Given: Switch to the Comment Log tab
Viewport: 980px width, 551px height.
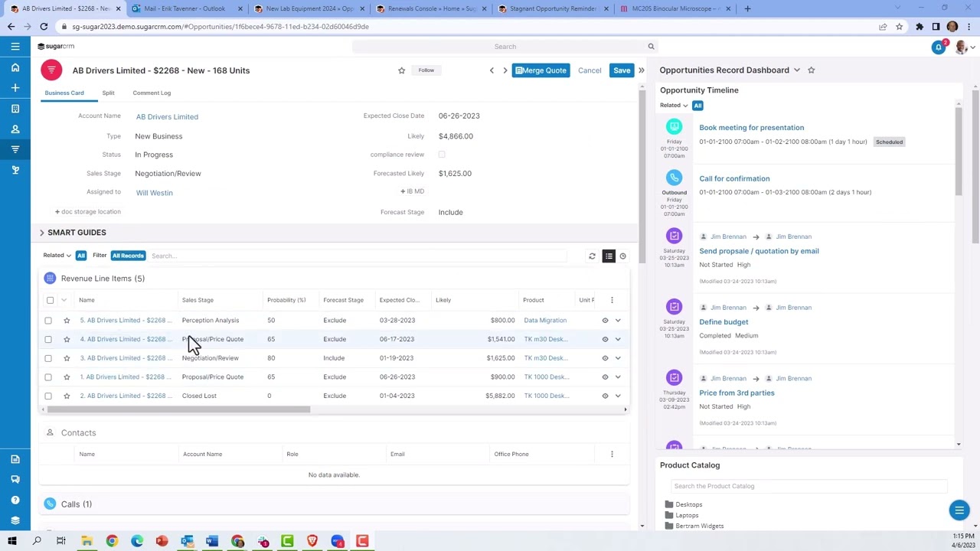Looking at the screenshot, I should click(x=152, y=93).
